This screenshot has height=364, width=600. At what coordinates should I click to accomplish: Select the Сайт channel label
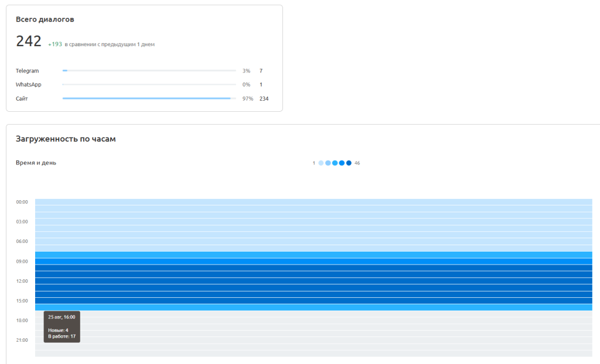22,99
